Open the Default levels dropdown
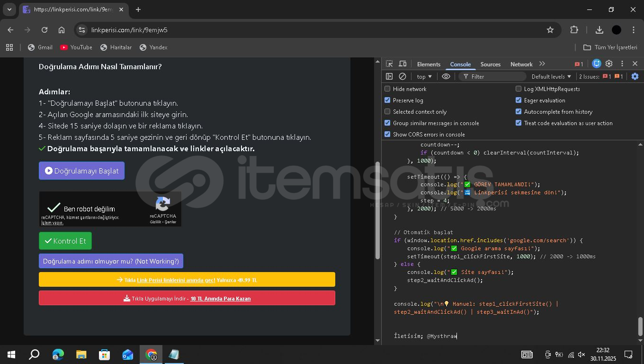This screenshot has width=644, height=364. coord(551,76)
